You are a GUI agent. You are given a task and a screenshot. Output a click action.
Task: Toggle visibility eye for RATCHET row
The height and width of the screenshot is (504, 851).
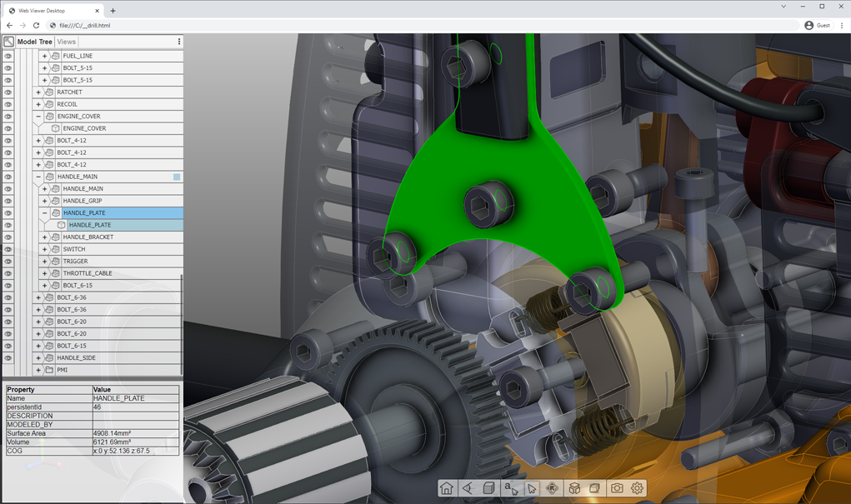tap(8, 92)
